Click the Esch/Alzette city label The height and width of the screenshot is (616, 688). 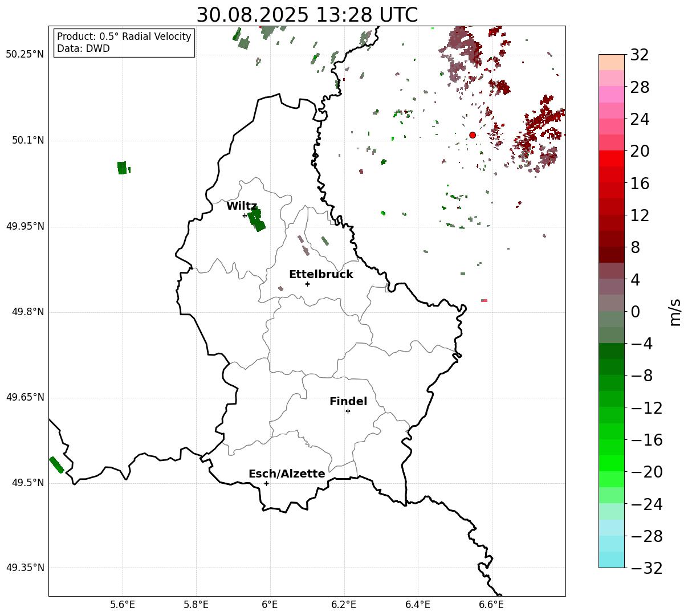(287, 474)
